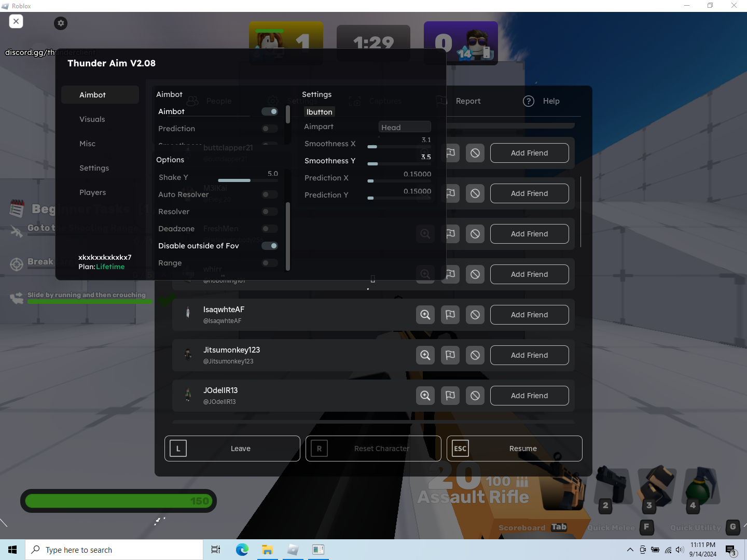This screenshot has width=747, height=560.
Task: Report Jitsumonkey123 using the flag icon
Action: (x=450, y=355)
